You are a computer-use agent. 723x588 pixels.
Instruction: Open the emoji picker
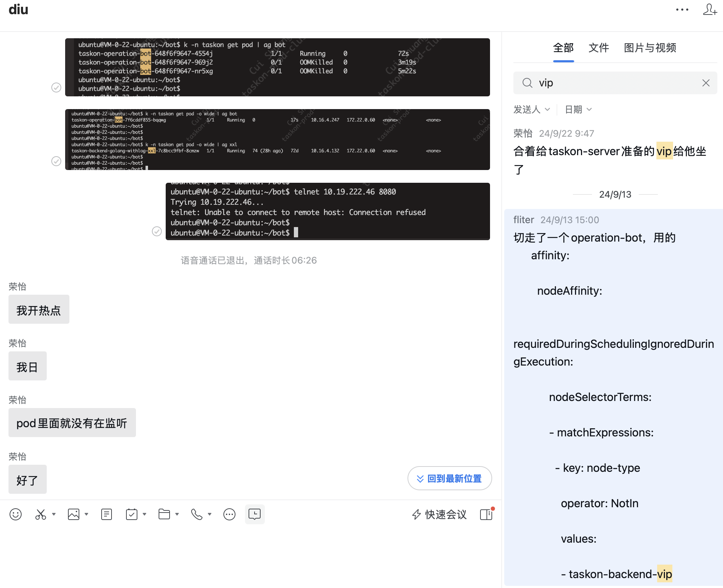pyautogui.click(x=16, y=514)
